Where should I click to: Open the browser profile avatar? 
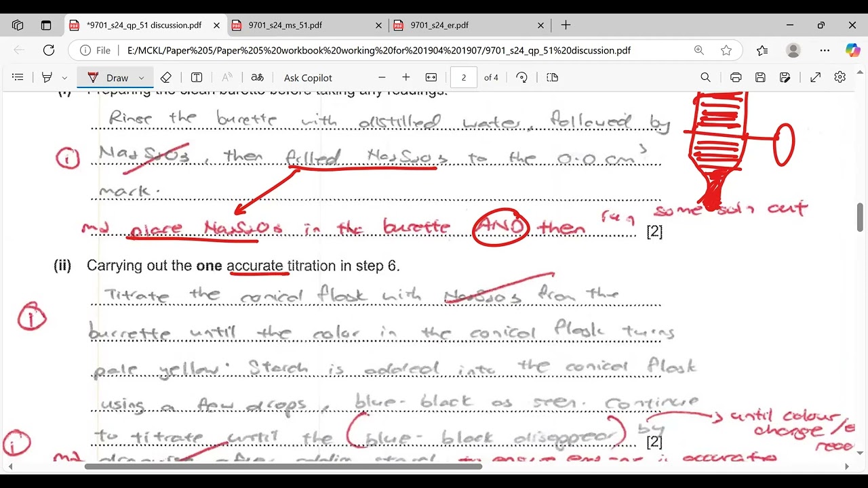point(793,50)
